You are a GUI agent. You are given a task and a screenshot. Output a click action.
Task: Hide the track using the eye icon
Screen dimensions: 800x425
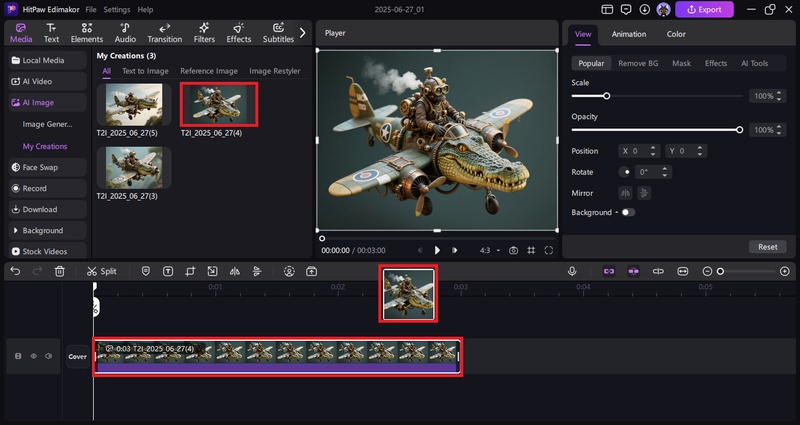[33, 356]
